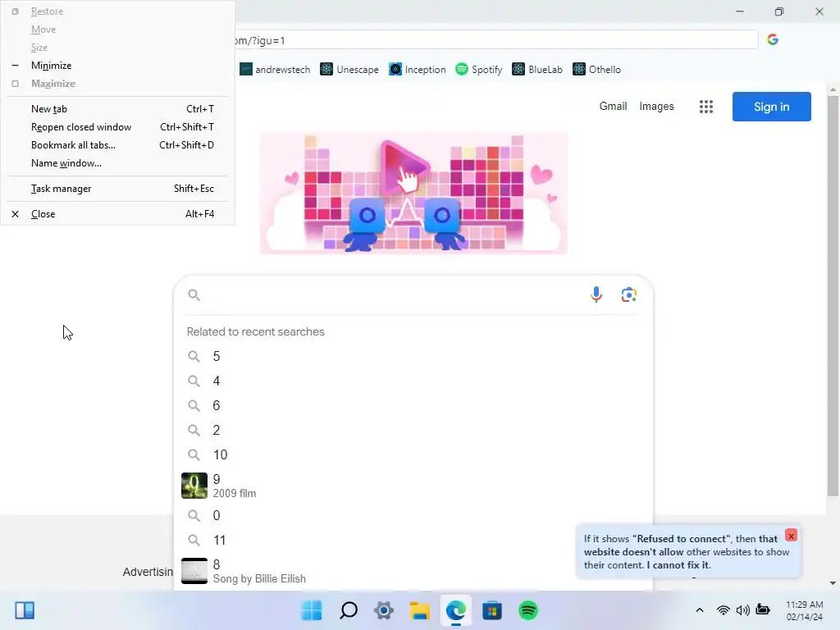The height and width of the screenshot is (630, 840).
Task: Open Task manager from the menu
Action: pos(117,189)
